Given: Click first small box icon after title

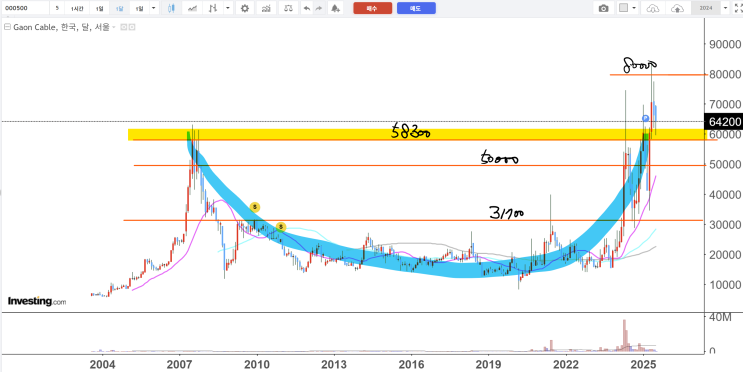Looking at the screenshot, I should [x=124, y=27].
